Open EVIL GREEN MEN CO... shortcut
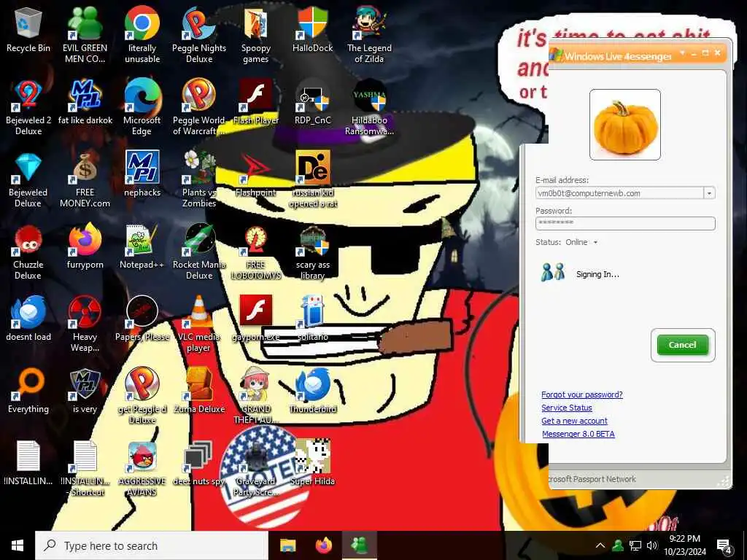 pos(85,34)
